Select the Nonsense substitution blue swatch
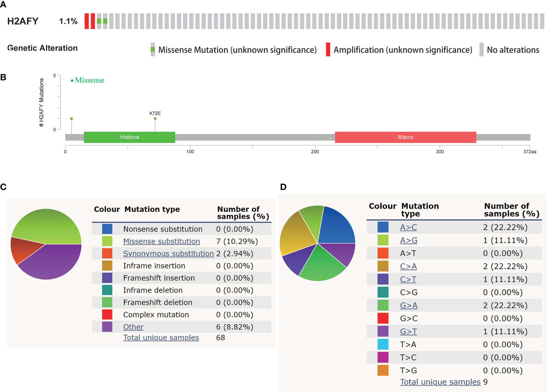Image resolution: width=547 pixels, height=392 pixels. (107, 229)
